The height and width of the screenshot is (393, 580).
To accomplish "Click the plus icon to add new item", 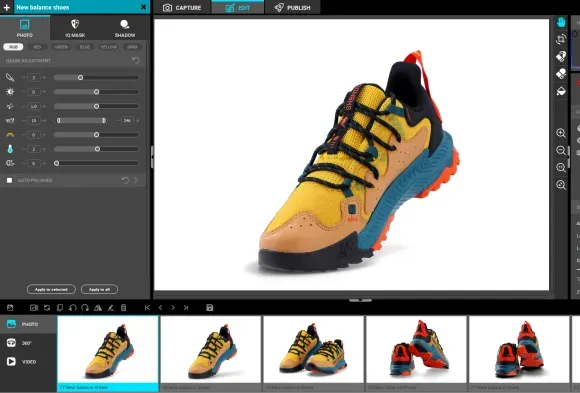I will [7, 7].
